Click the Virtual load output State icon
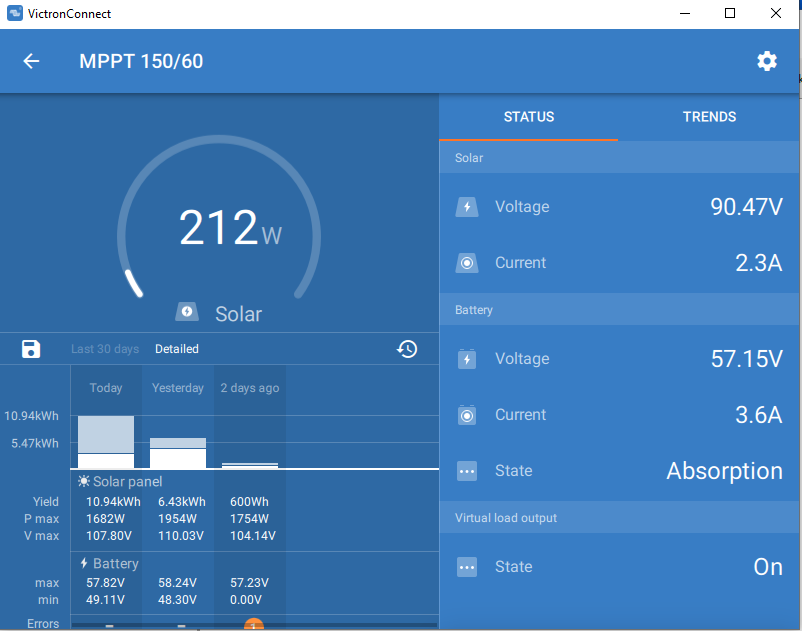Viewport: 802px width, 631px height. tap(467, 567)
